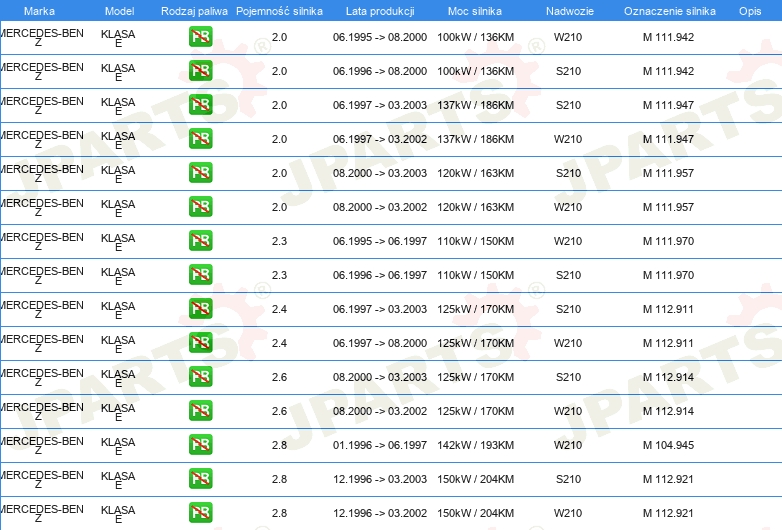Select date range 06.1996 -> 08.2000
This screenshot has height=530, width=782.
tap(380, 71)
